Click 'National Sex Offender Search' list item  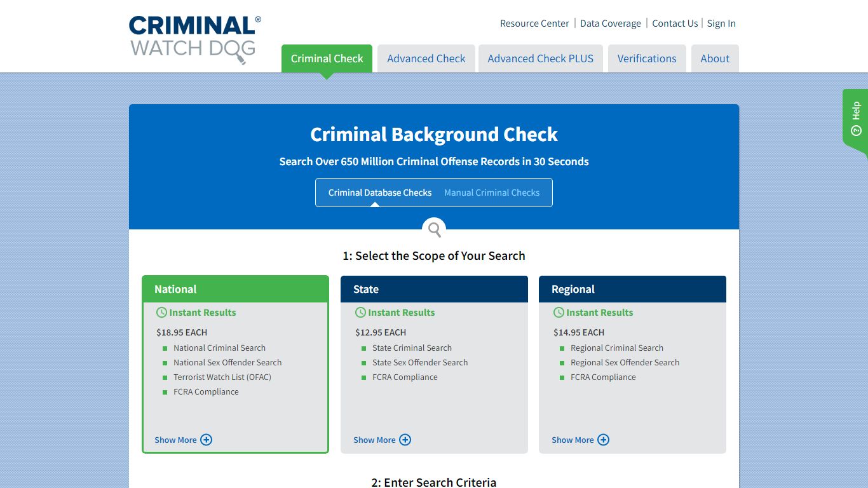[227, 362]
